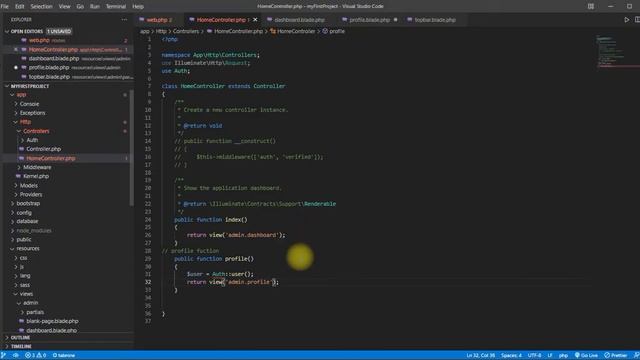
Task: Collapse the Open Editors section
Action: click(x=7, y=31)
